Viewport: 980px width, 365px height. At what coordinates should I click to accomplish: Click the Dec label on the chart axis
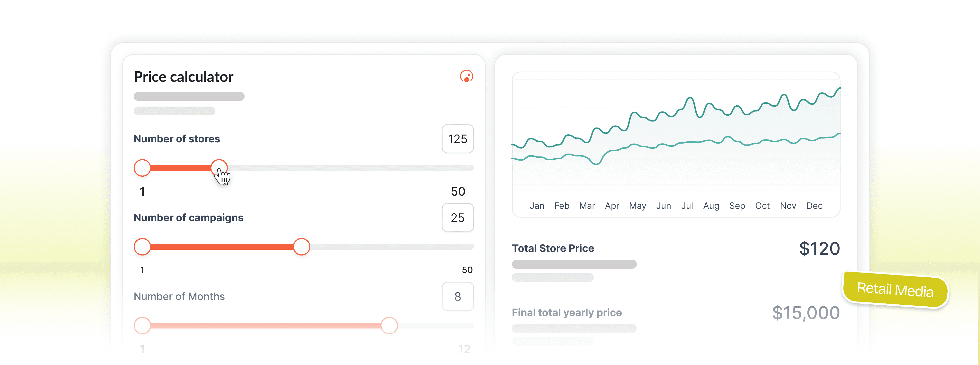coord(814,206)
